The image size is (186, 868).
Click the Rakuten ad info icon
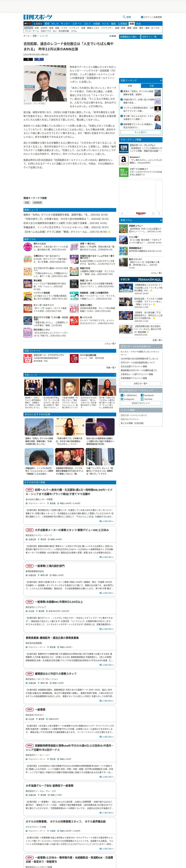153,213
